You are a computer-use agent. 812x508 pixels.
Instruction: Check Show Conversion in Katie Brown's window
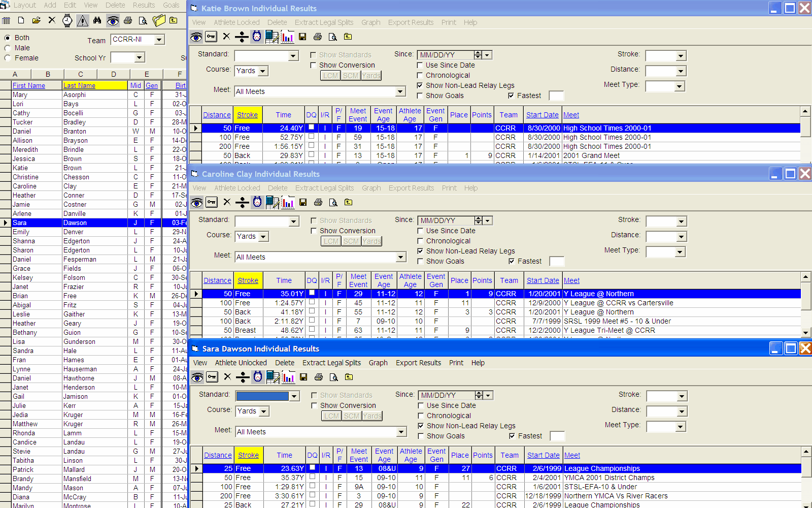coord(313,65)
